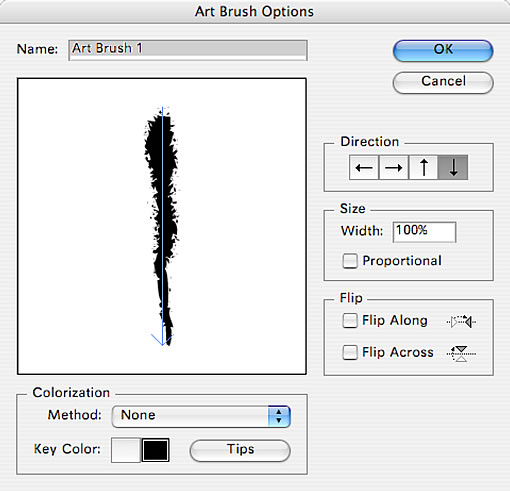Image resolution: width=510 pixels, height=491 pixels.
Task: Enable the Flip Across checkbox
Action: [x=350, y=352]
